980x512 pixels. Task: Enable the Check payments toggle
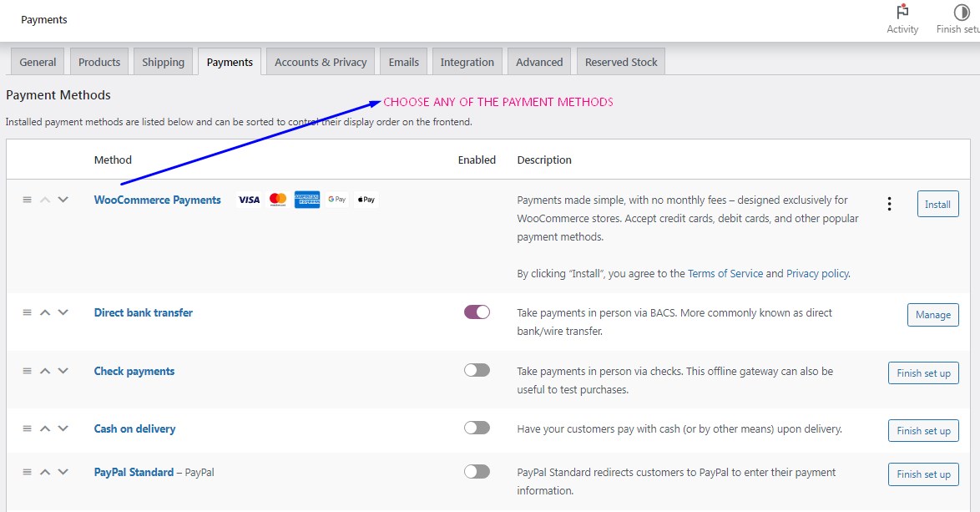pos(477,369)
